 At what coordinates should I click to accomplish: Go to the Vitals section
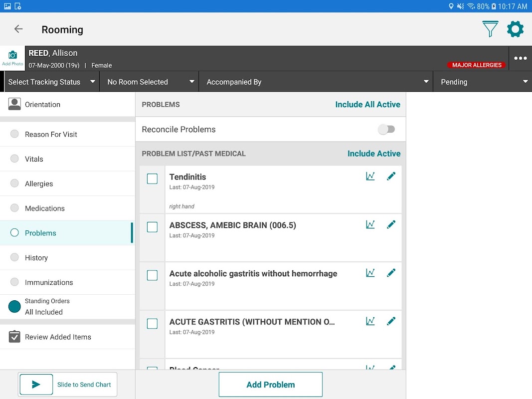34,159
